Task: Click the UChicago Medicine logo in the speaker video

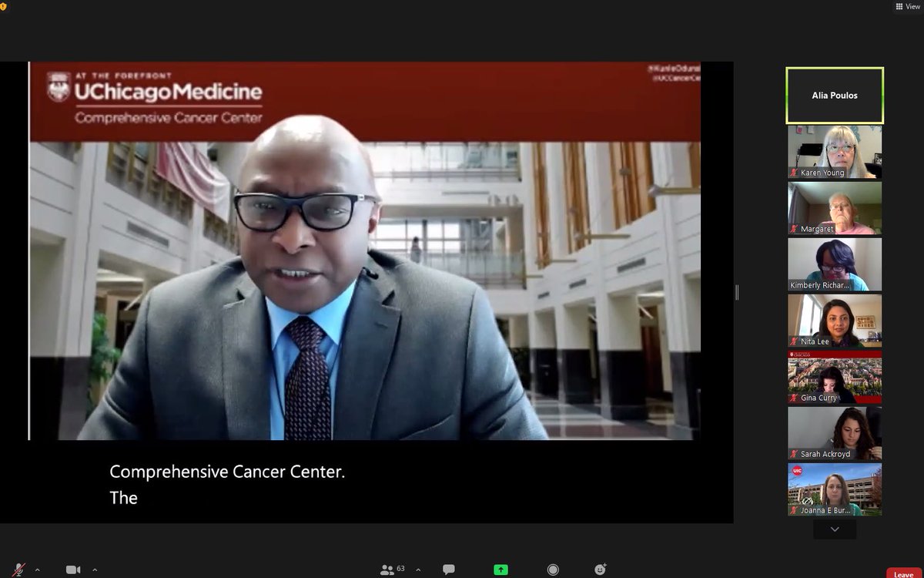Action: [x=155, y=97]
